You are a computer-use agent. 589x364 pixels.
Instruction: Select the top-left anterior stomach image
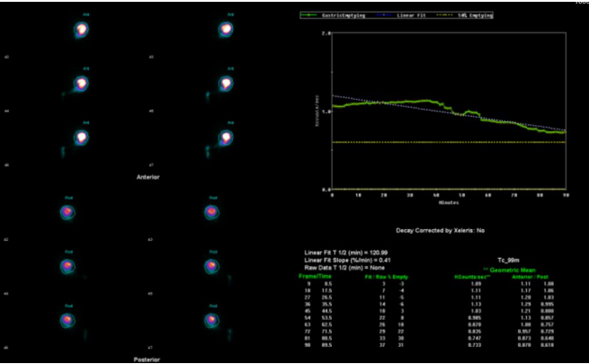click(83, 31)
